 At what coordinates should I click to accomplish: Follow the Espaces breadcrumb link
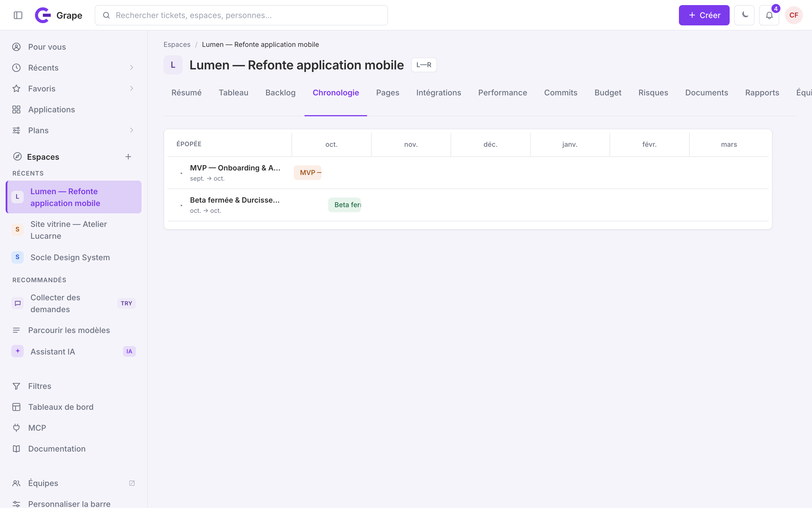[177, 44]
